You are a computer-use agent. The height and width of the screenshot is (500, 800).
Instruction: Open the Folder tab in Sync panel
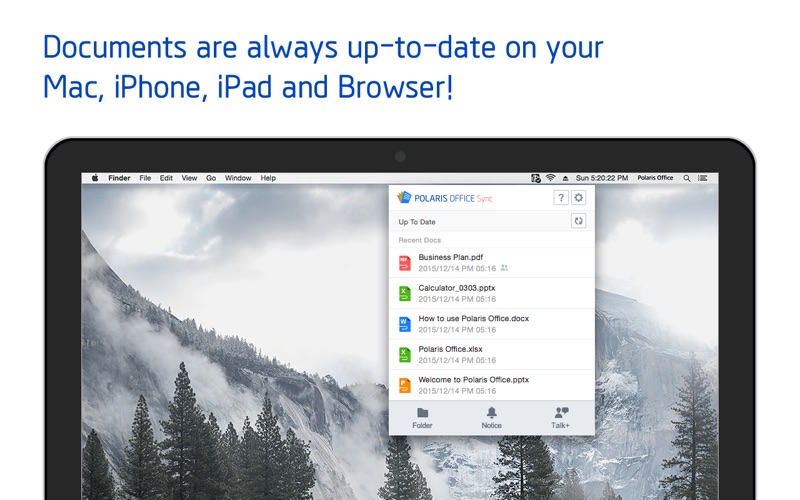[422, 418]
